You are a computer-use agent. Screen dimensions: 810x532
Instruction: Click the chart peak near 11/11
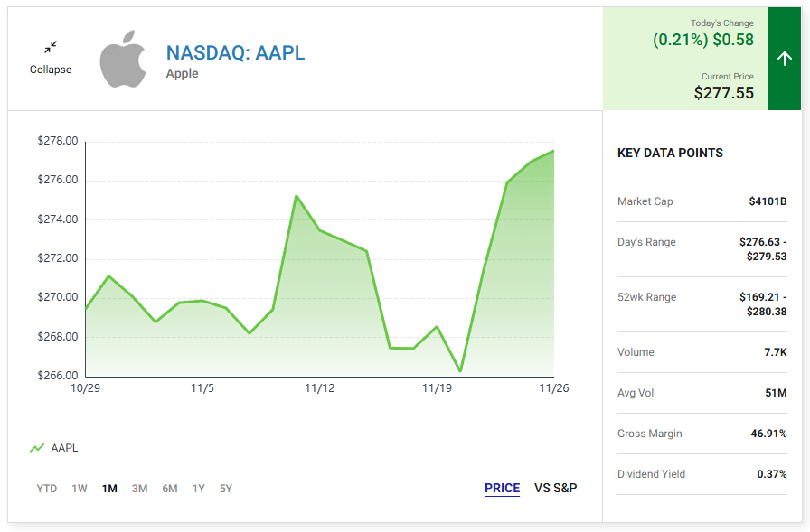296,196
